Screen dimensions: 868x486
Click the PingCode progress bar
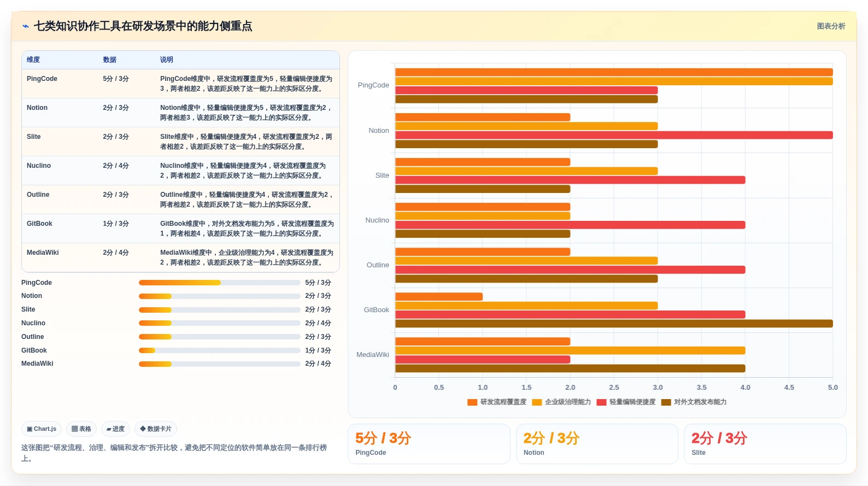tap(220, 283)
